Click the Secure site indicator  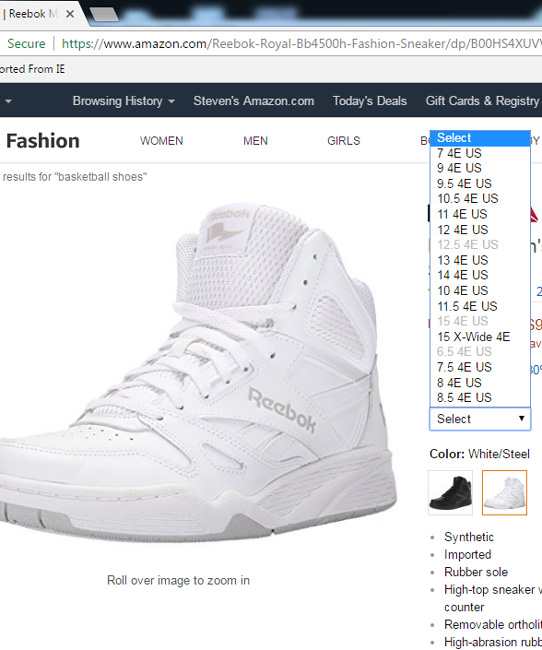click(26, 44)
